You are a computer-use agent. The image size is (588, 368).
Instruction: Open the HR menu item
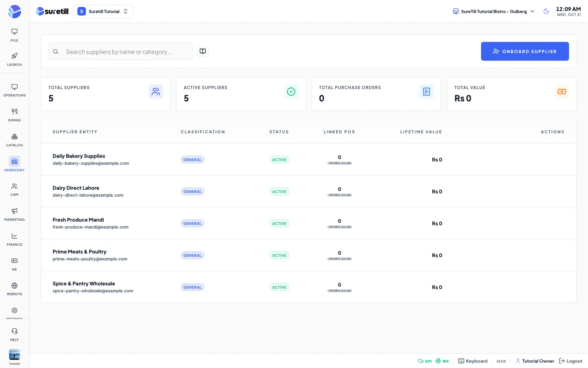click(x=14, y=265)
